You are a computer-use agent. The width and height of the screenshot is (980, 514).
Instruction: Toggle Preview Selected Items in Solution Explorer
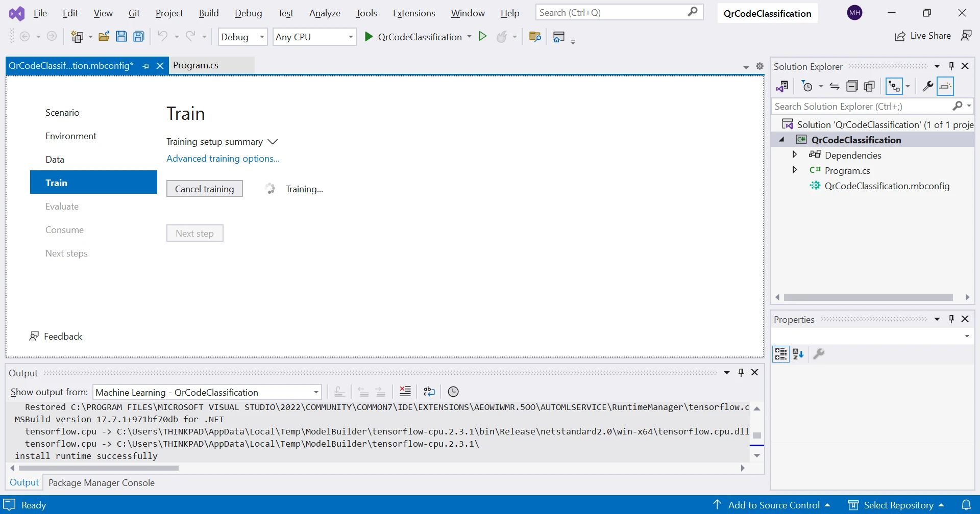(945, 86)
